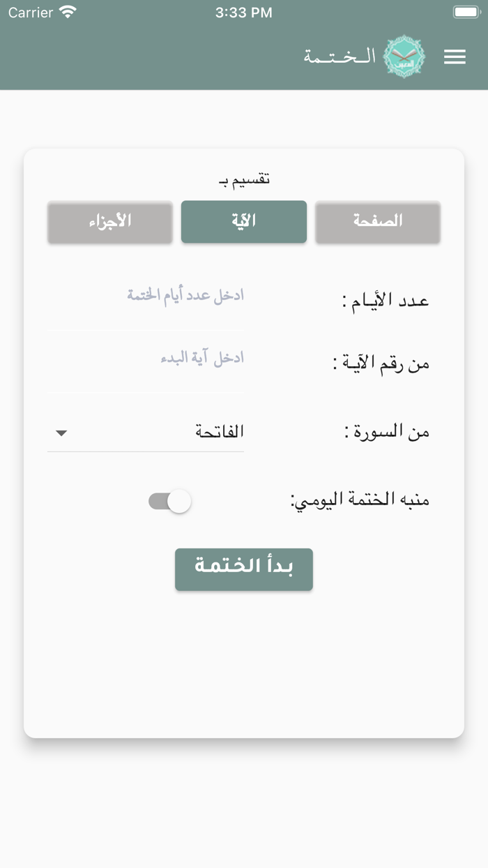Click the clock showing 3:33 PM
The height and width of the screenshot is (868, 488).
[243, 12]
